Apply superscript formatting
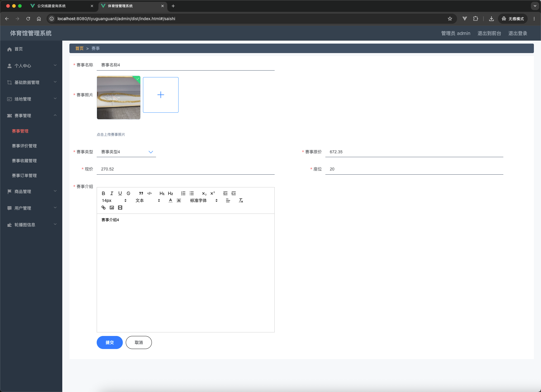This screenshot has width=541, height=392. 213,193
